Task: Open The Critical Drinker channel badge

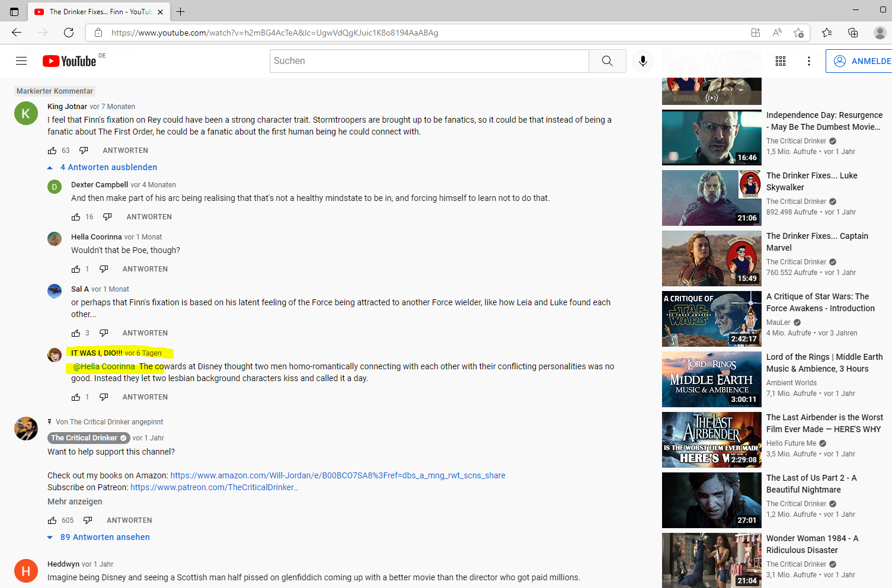Action: coord(88,438)
